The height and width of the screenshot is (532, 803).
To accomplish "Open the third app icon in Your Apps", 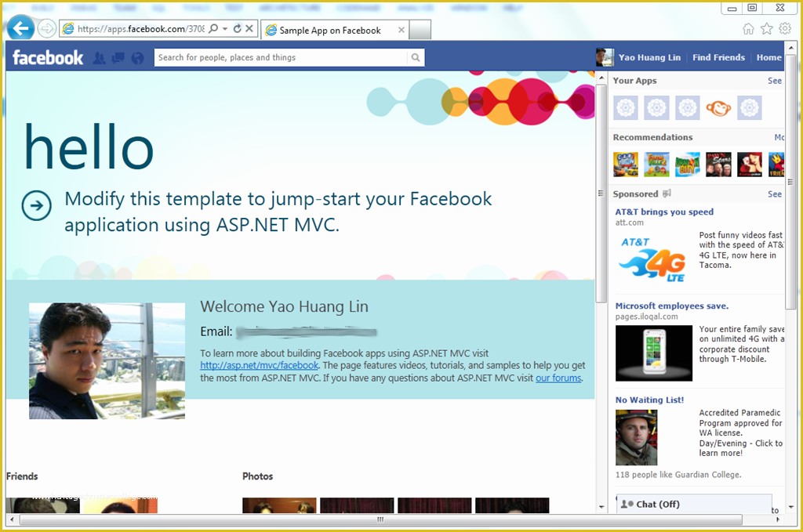I will (687, 108).
